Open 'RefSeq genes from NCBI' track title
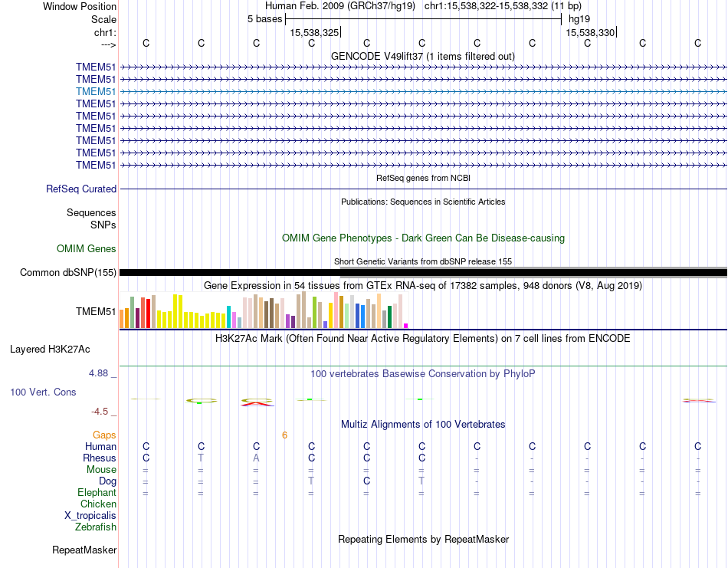Image resolution: width=728 pixels, height=568 pixels. coord(423,178)
